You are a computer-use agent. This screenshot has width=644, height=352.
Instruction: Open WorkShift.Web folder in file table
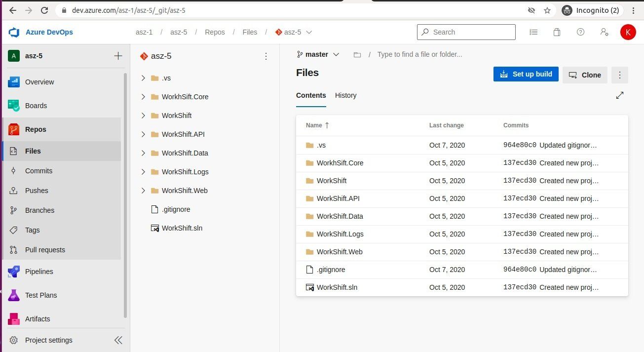click(x=340, y=252)
